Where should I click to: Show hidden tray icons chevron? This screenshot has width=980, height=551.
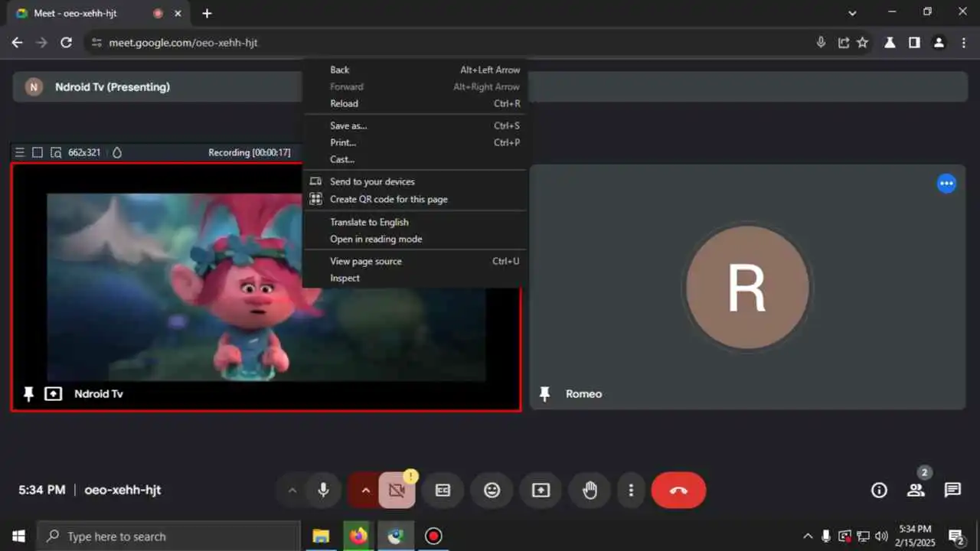point(807,536)
